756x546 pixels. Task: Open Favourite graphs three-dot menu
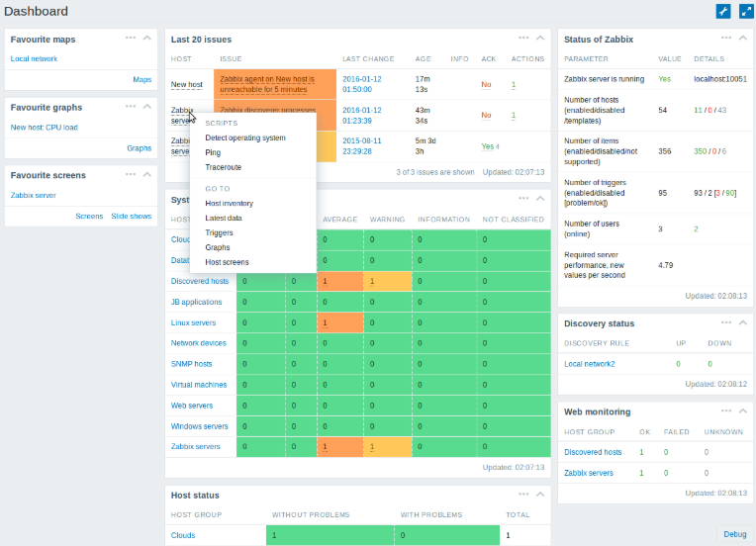point(131,106)
